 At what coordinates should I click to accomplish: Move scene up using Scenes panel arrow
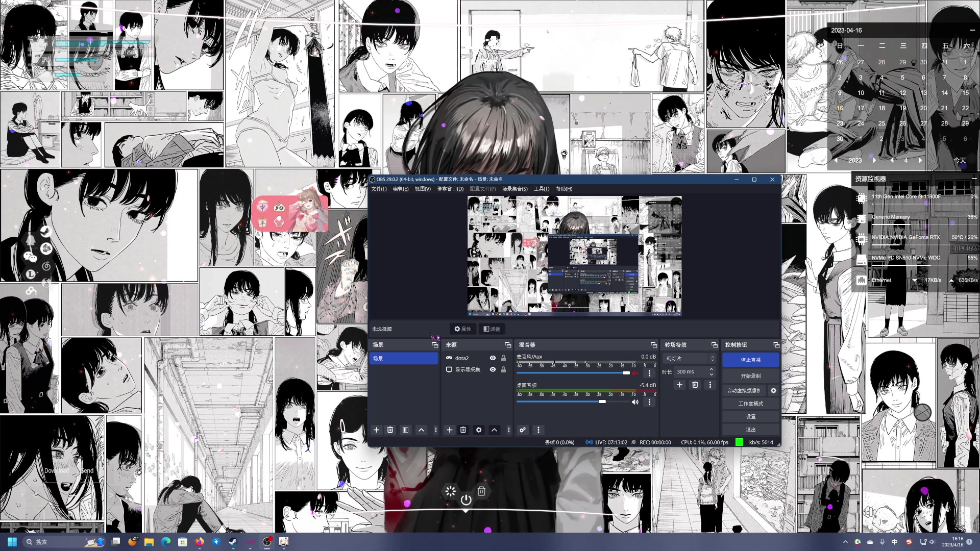coord(421,430)
